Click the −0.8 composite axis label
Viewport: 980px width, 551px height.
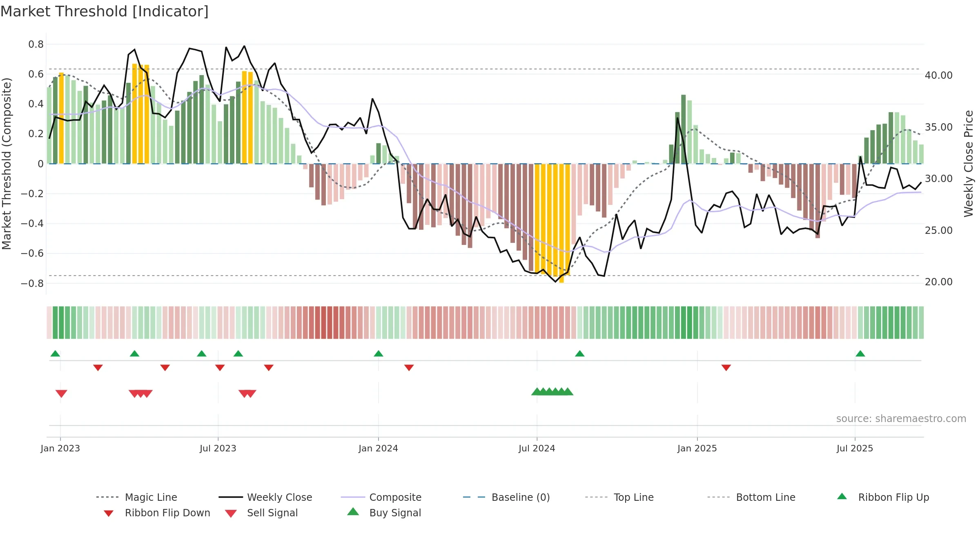pyautogui.click(x=32, y=283)
